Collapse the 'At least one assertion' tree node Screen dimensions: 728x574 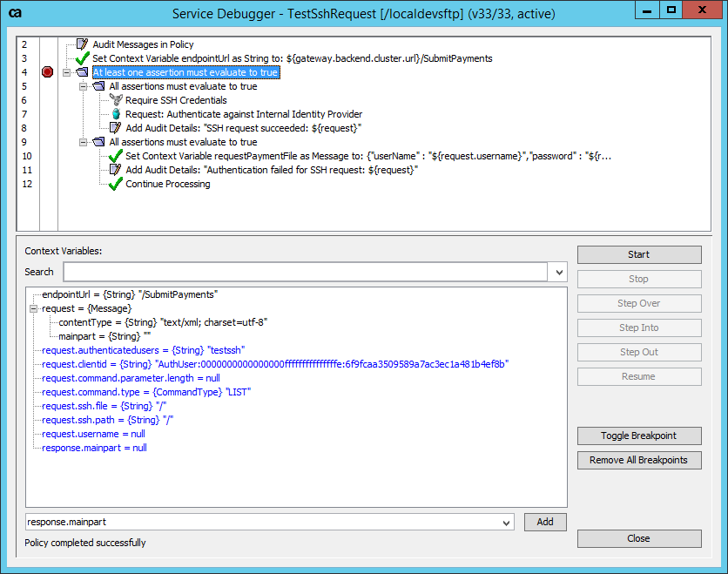pos(67,72)
